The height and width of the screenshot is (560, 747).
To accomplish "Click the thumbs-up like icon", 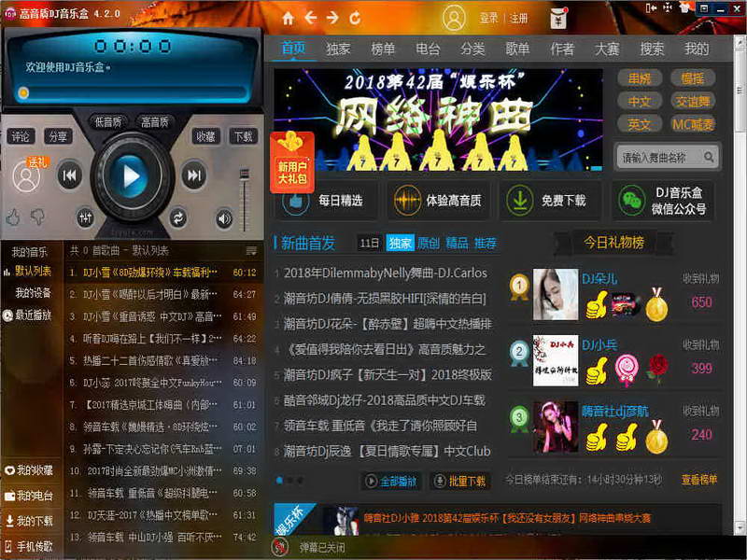I will (x=13, y=217).
